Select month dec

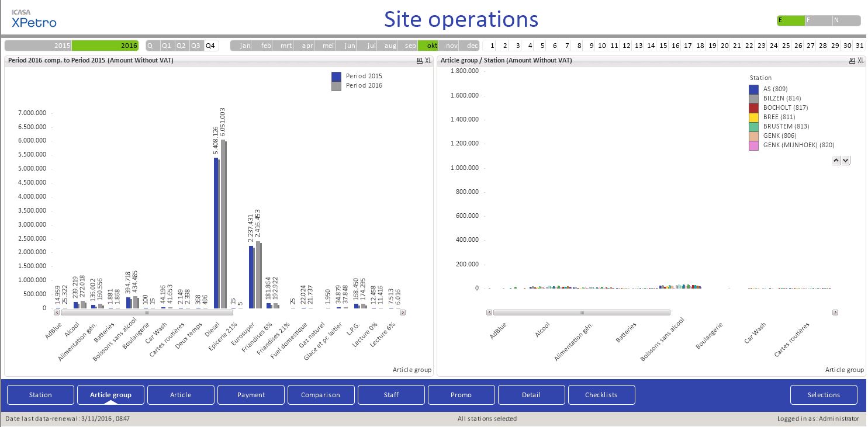point(469,46)
